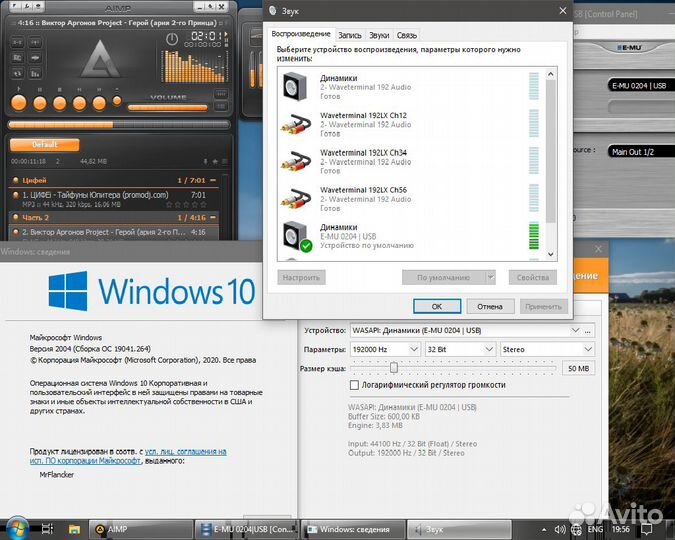Screen dimensions: 675x540
Task: Switch to Windows: сведения taskbar button
Action: point(353,529)
